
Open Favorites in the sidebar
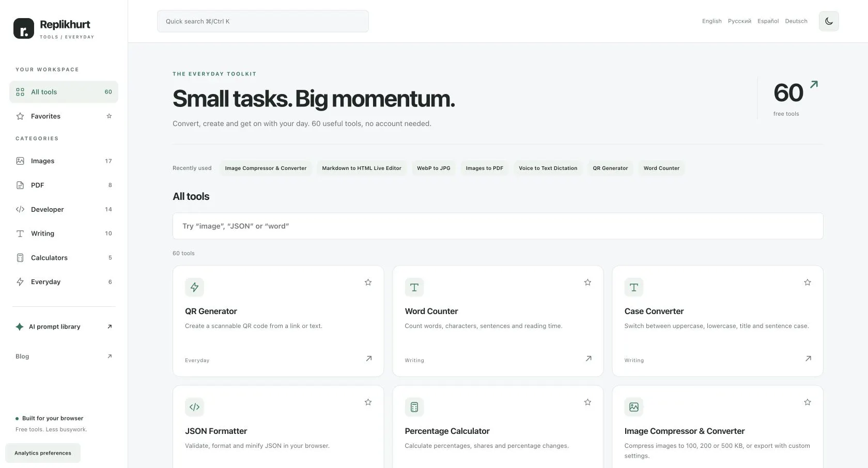tap(64, 116)
